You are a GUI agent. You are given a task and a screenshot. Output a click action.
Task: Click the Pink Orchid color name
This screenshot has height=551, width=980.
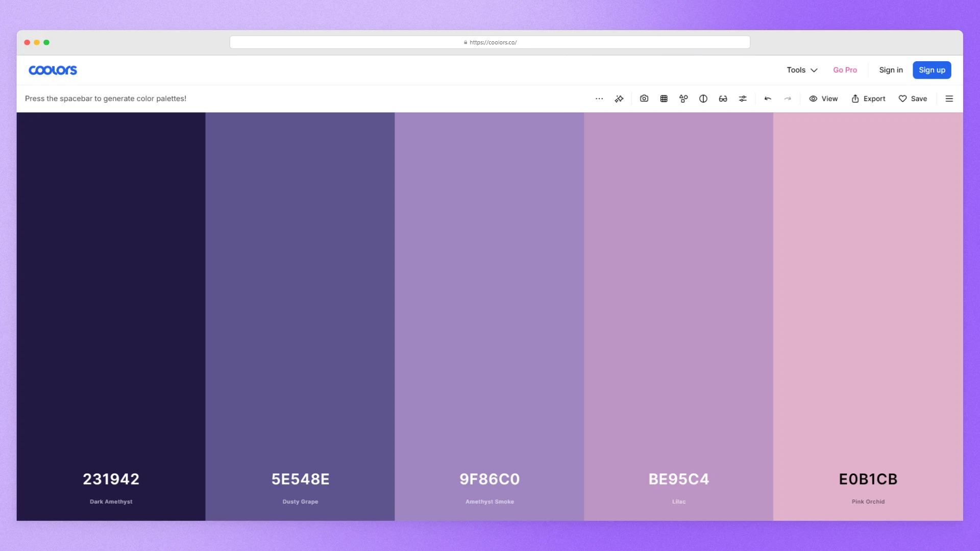click(x=868, y=502)
